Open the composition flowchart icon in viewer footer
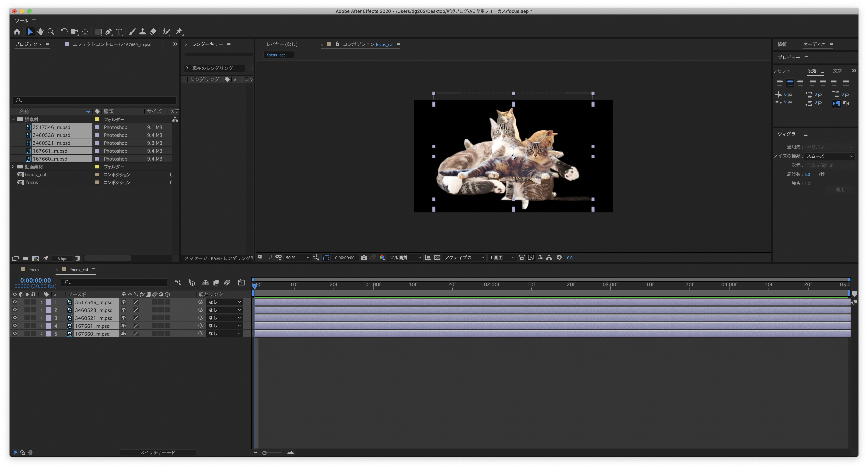This screenshot has width=868, height=468. point(549,258)
